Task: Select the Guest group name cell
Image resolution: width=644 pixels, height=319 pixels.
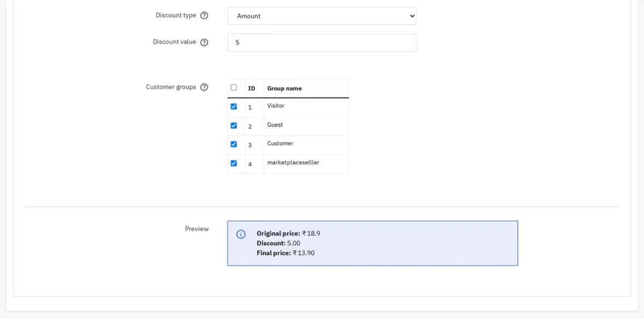Action: click(x=306, y=127)
